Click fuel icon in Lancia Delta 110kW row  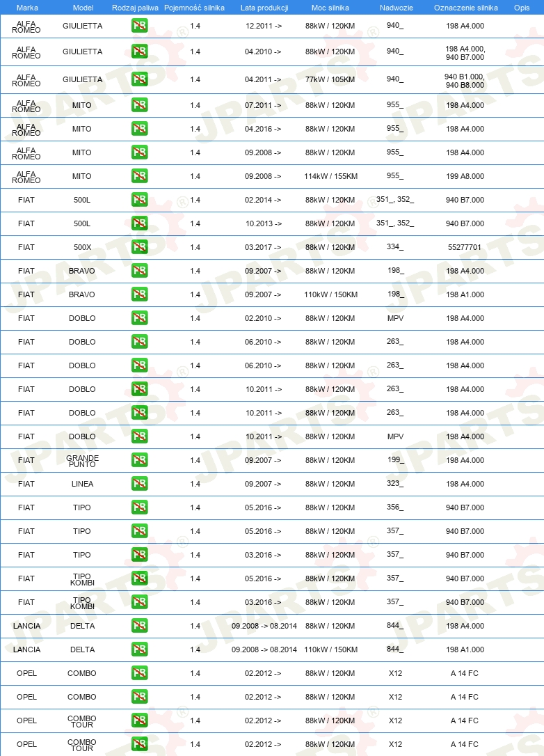[139, 649]
